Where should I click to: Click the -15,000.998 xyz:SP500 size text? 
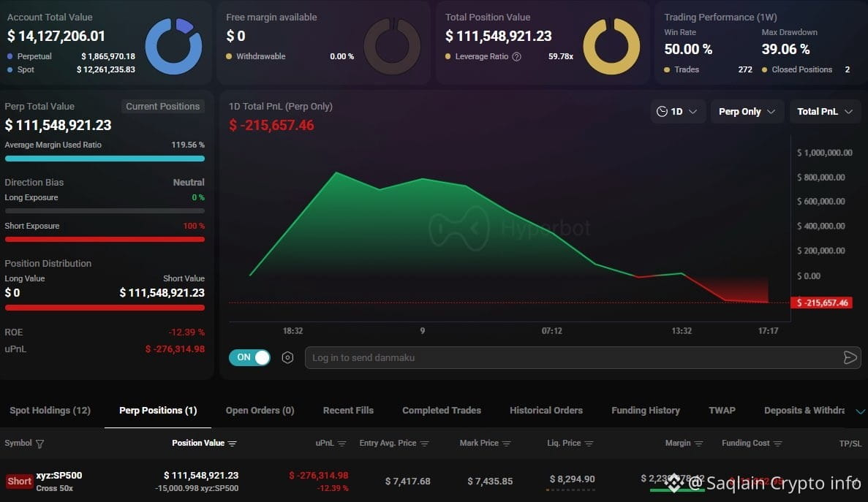click(197, 489)
